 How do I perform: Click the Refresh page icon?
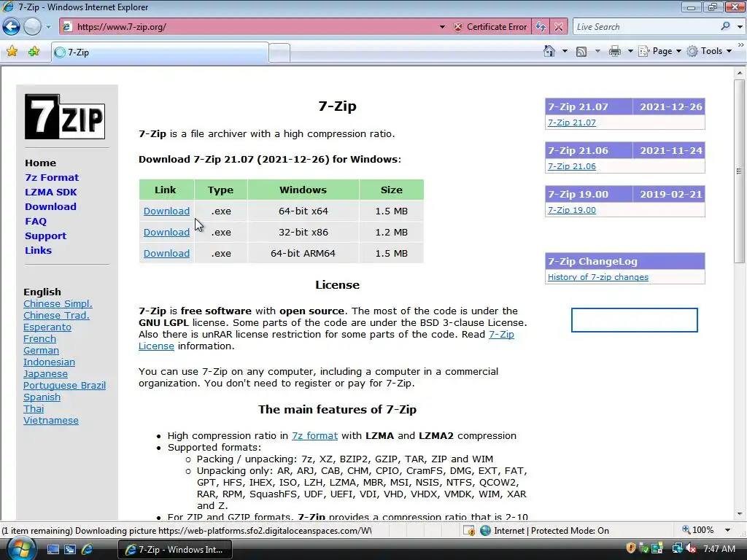pyautogui.click(x=541, y=27)
